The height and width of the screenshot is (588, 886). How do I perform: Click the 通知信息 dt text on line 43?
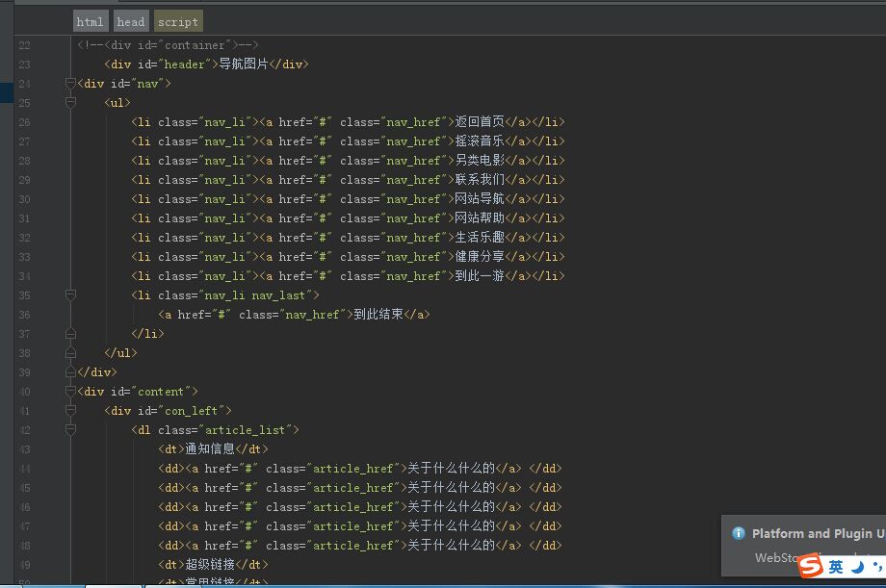pos(210,449)
